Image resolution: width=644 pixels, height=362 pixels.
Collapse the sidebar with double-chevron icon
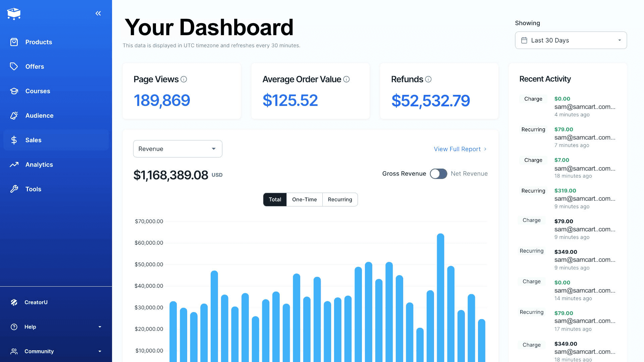pos(98,13)
